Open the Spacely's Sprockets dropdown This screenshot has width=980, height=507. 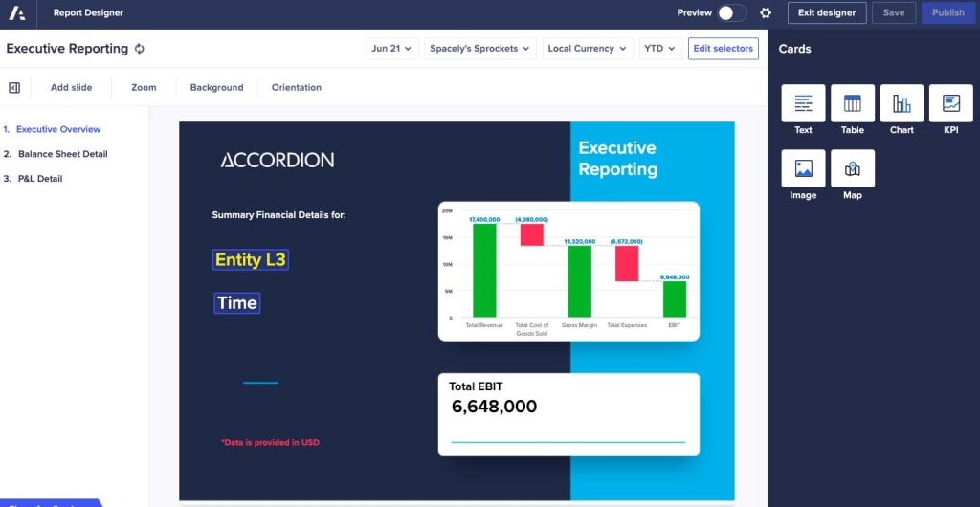coord(480,49)
